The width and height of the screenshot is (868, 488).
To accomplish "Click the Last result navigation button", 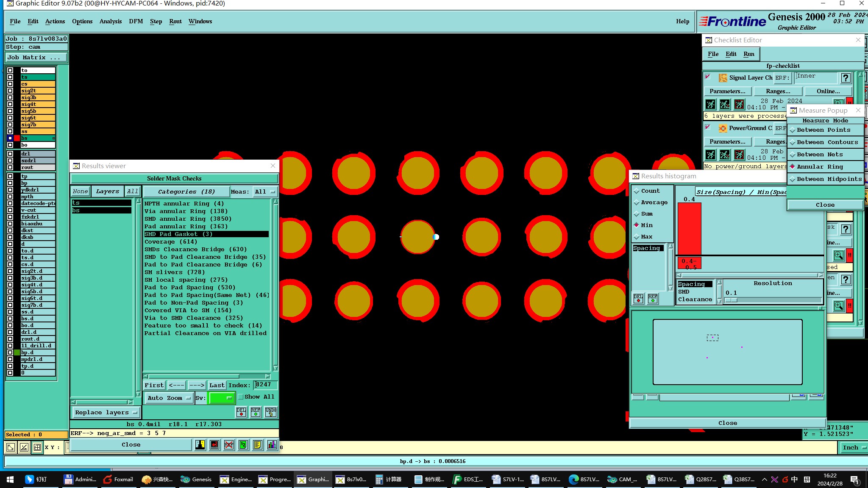I will pyautogui.click(x=217, y=385).
